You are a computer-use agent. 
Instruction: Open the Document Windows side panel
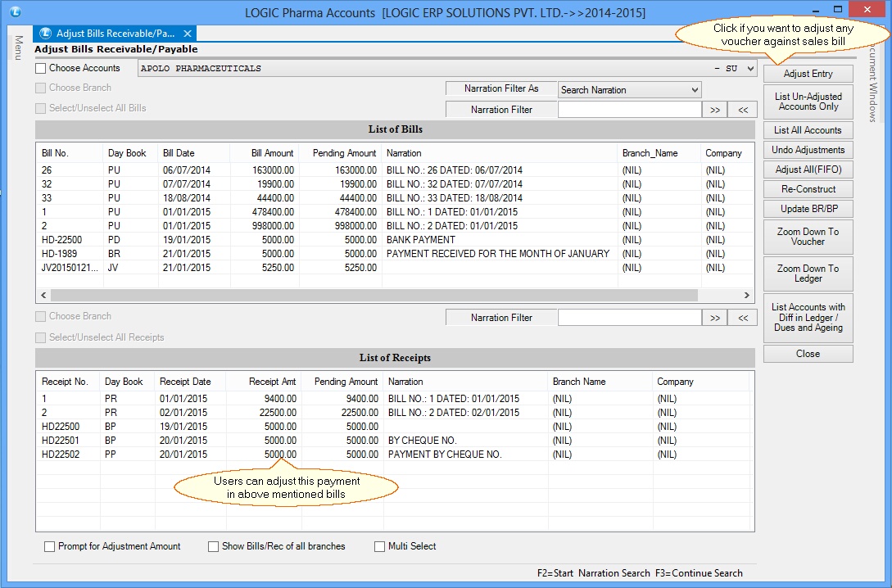(x=873, y=84)
